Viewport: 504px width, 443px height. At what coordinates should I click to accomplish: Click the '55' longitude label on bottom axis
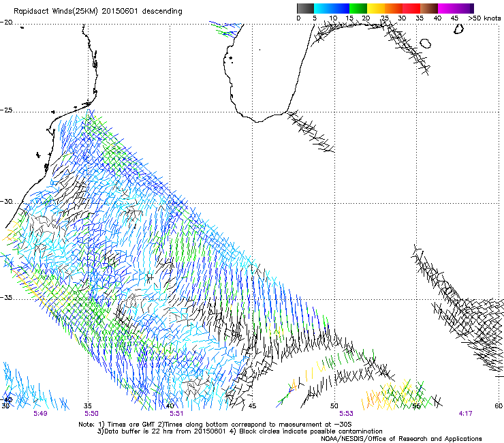[416, 406]
